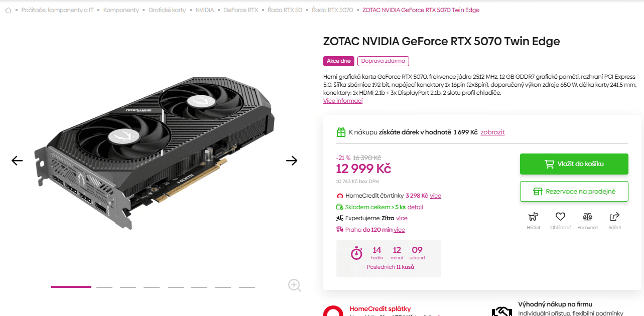Select Grafické karty in the breadcrumb
Image resolution: width=644 pixels, height=316 pixels.
tap(166, 10)
